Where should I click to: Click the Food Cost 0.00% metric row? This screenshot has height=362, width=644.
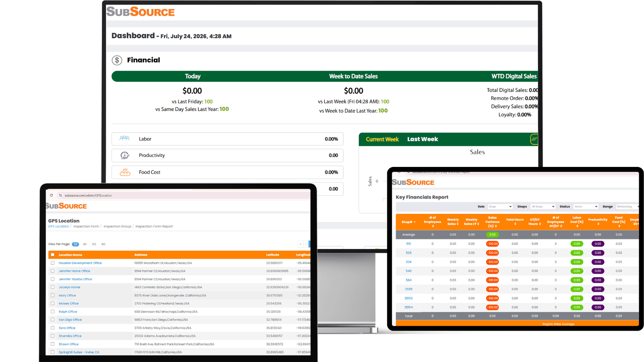[x=227, y=172]
